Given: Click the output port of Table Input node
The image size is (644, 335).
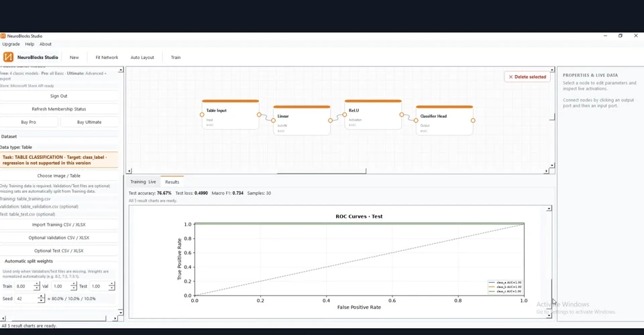Looking at the screenshot, I should coord(259,115).
